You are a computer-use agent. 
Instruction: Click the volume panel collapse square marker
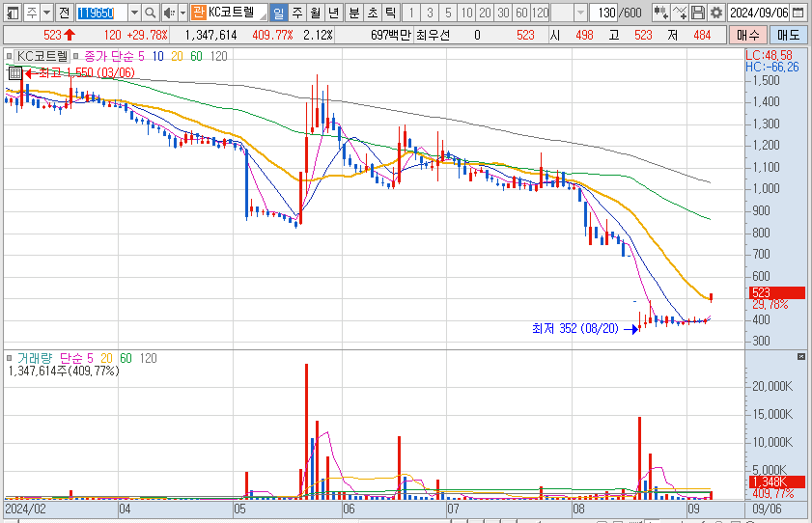9,358
